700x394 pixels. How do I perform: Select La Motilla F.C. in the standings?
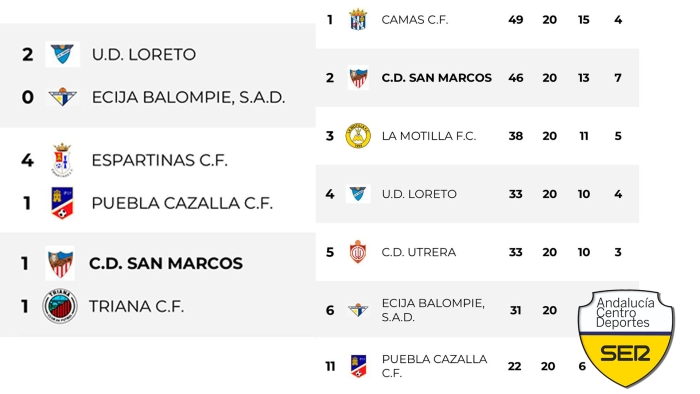(x=429, y=136)
